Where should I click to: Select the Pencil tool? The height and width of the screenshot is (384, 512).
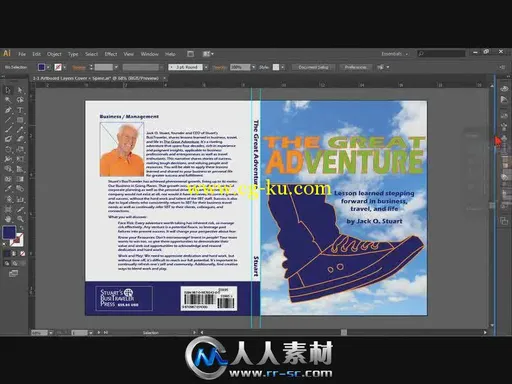coord(20,129)
